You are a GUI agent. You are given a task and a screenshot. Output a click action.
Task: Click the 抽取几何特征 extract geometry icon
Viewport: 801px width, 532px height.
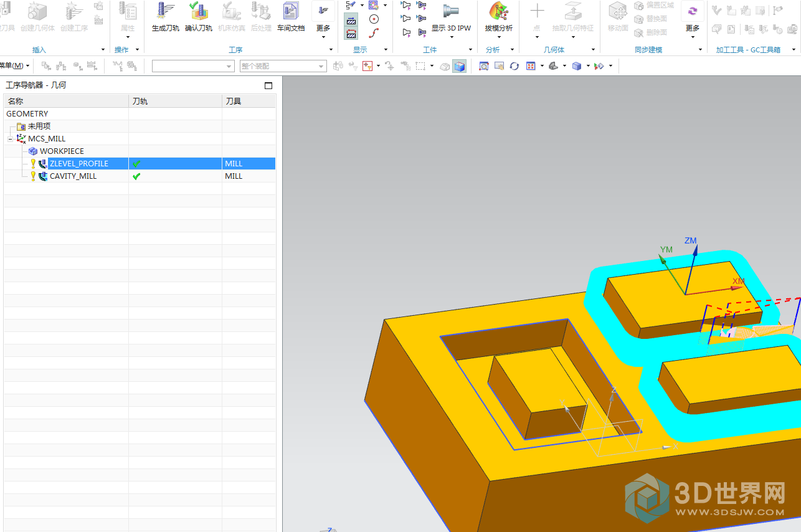coord(572,11)
